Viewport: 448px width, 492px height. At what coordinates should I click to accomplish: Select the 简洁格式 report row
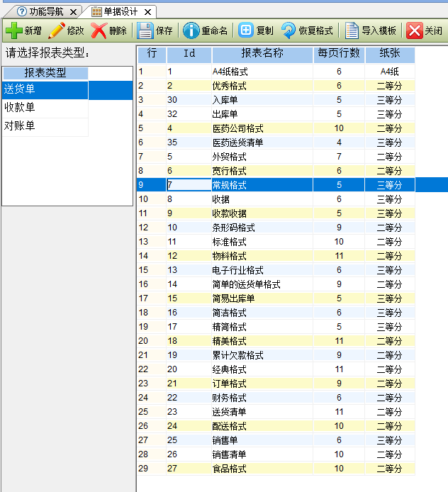pyautogui.click(x=276, y=313)
